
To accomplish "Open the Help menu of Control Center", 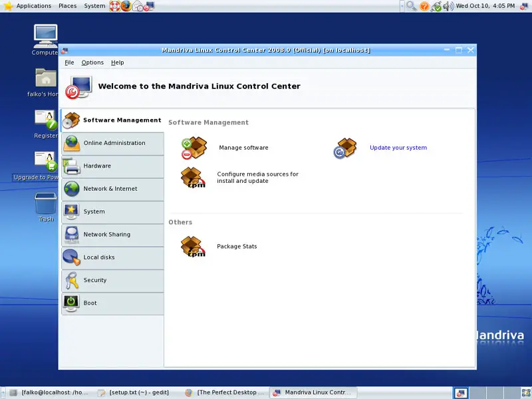I will point(118,63).
